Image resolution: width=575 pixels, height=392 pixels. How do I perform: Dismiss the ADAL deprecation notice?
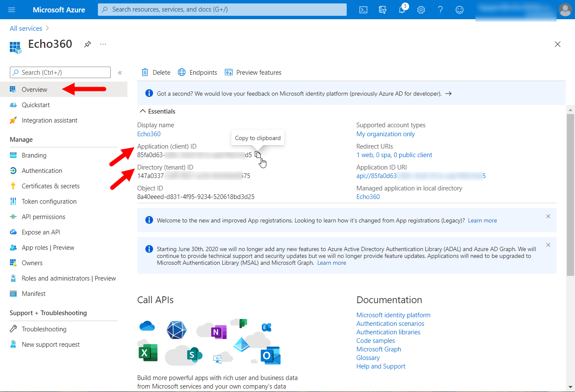pyautogui.click(x=548, y=245)
